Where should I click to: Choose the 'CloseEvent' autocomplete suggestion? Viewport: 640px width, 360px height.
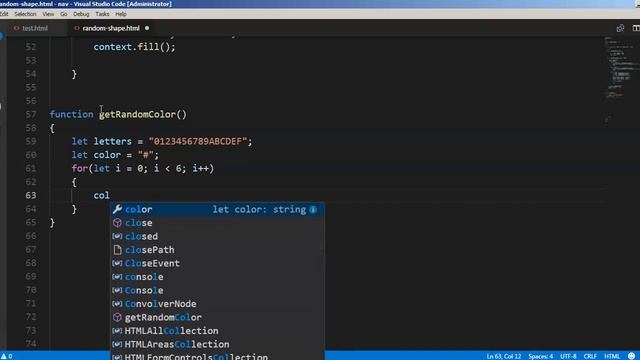coord(218,263)
